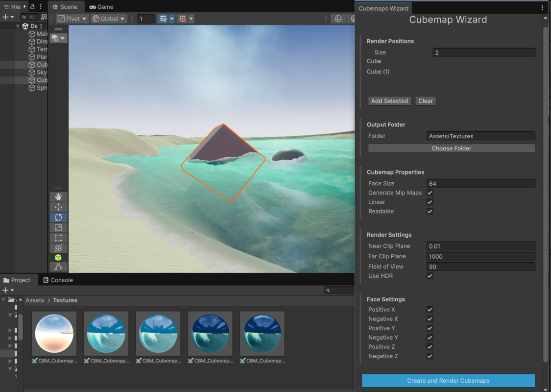This screenshot has width=551, height=392.
Task: Open the Global handle rotation dropdown
Action: (x=108, y=19)
